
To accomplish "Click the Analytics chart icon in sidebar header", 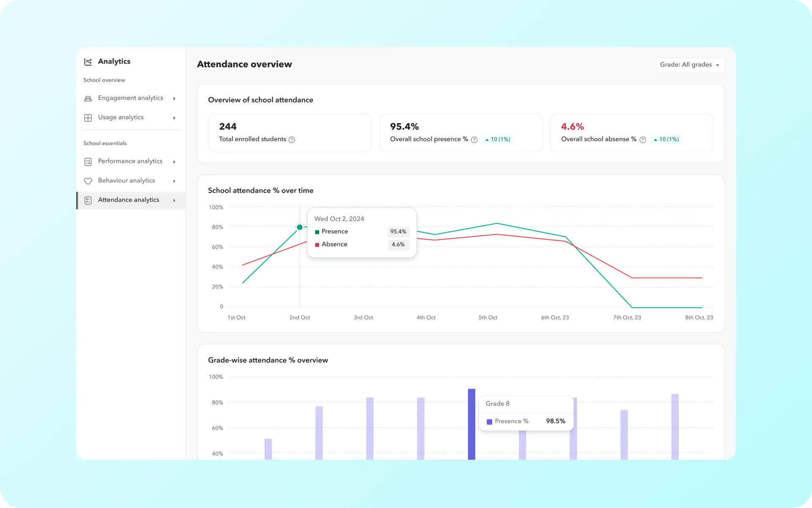I will coord(88,62).
